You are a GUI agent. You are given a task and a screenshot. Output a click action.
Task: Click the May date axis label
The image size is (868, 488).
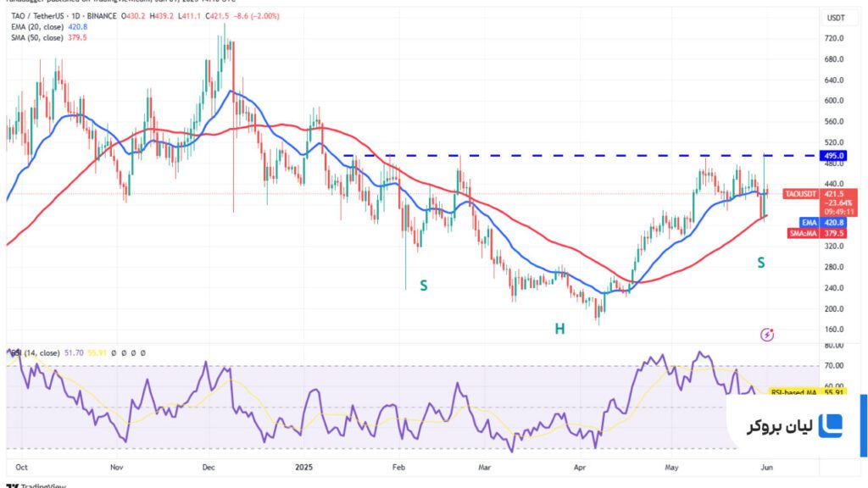tap(671, 467)
